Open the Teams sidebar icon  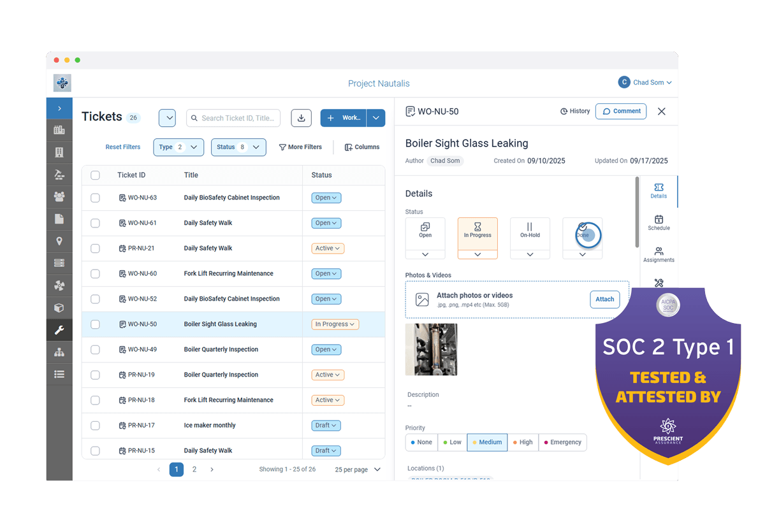(59, 196)
